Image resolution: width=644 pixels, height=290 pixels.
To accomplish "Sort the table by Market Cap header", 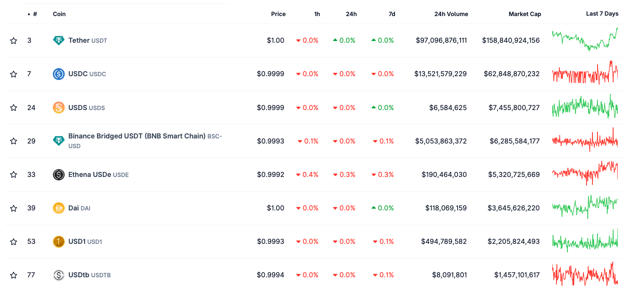I will coord(525,14).
